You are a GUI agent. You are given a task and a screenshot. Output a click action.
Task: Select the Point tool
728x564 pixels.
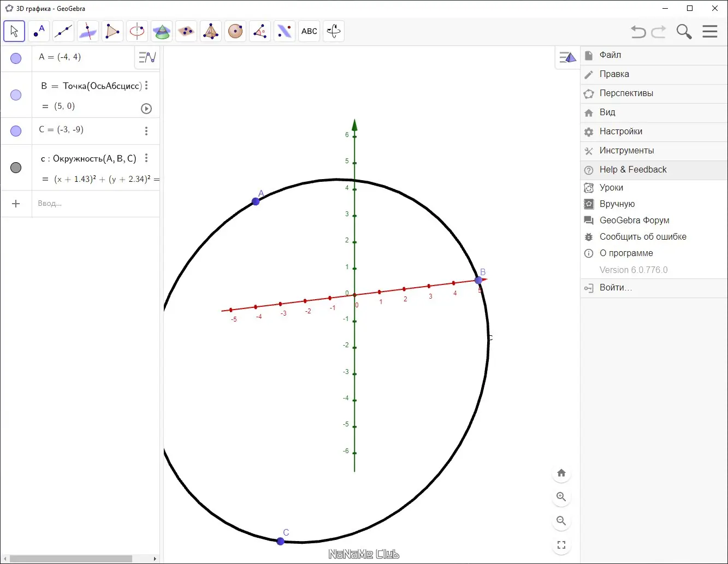coord(39,31)
